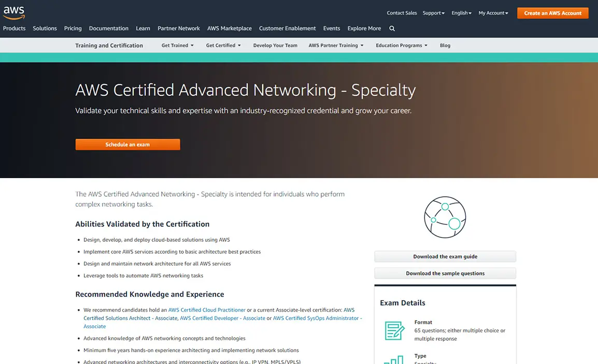The height and width of the screenshot is (364, 598).
Task: Download the sample questions
Action: pos(445,273)
